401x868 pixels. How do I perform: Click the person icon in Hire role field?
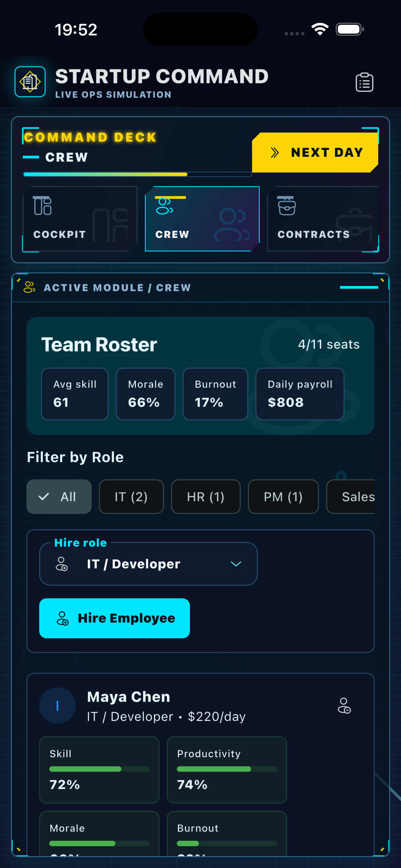[x=62, y=564]
